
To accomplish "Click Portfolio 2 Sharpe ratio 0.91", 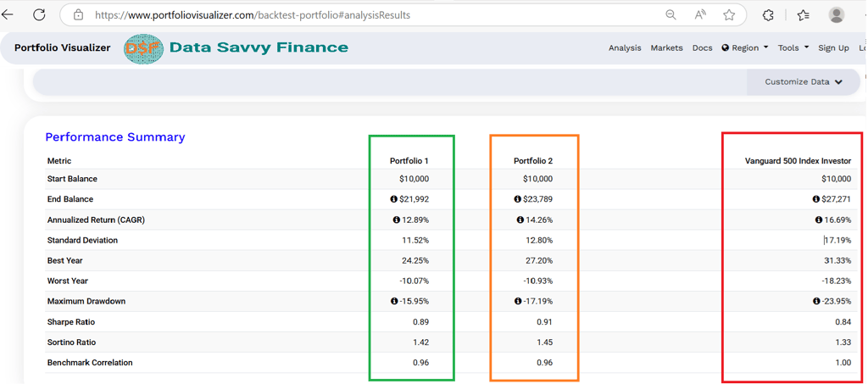I will tap(545, 322).
